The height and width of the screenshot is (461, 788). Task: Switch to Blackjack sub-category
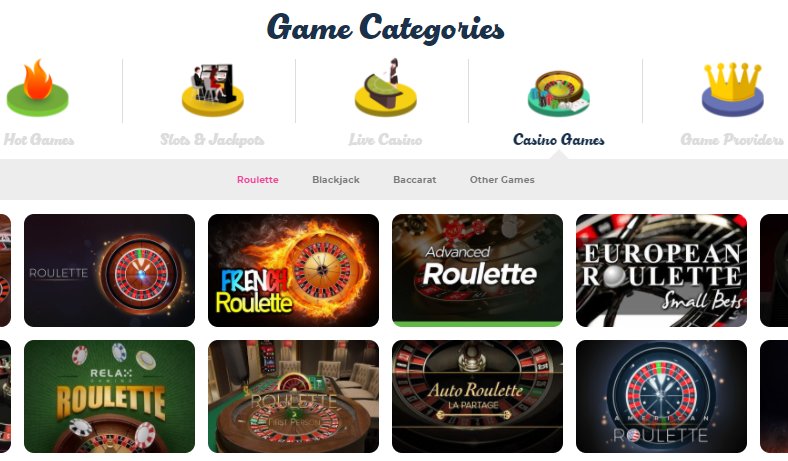click(x=336, y=179)
